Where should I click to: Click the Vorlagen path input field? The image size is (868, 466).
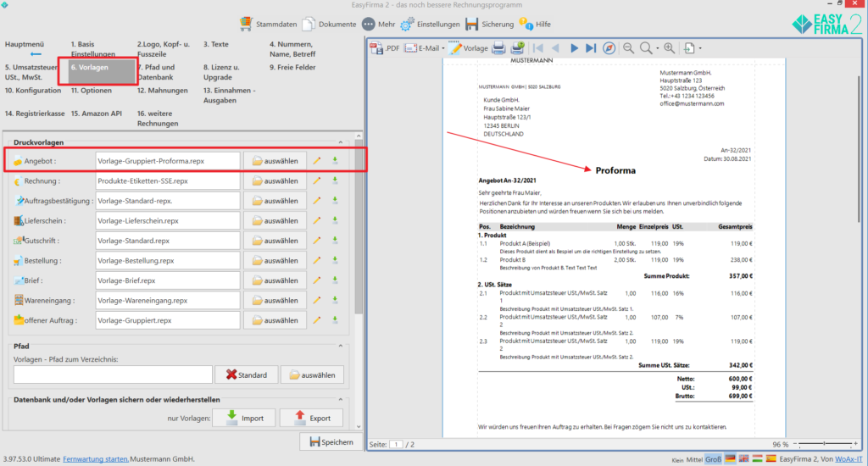coord(113,374)
